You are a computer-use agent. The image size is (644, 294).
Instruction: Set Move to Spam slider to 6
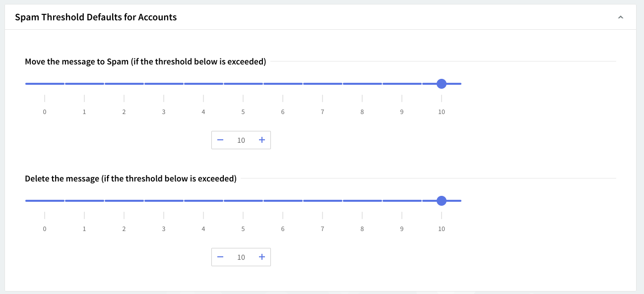click(x=283, y=84)
